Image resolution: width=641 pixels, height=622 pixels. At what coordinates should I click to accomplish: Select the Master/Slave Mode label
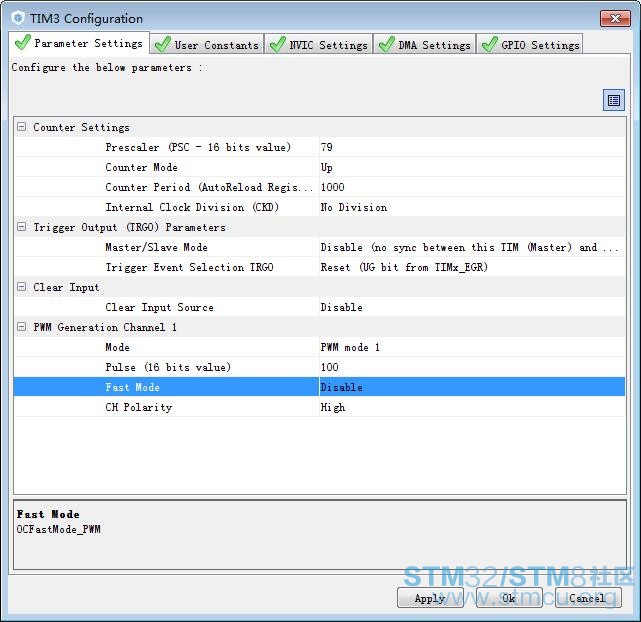pyautogui.click(x=156, y=247)
